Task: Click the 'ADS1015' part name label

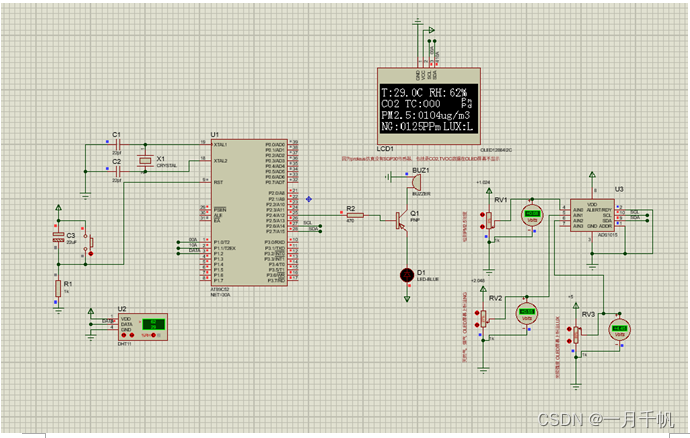Action: [607, 235]
